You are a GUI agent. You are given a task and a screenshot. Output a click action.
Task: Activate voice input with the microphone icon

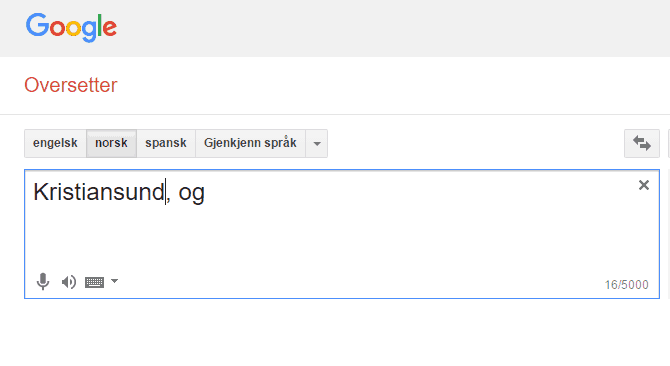[x=43, y=282]
